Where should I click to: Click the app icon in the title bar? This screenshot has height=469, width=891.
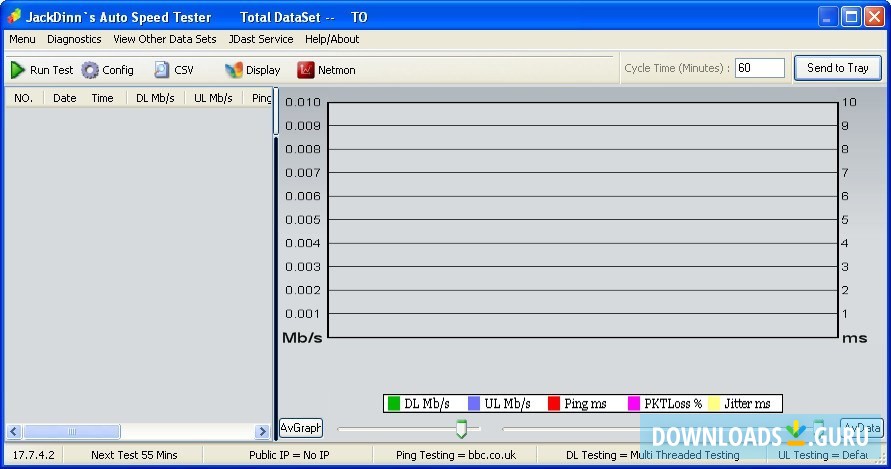tap(14, 16)
